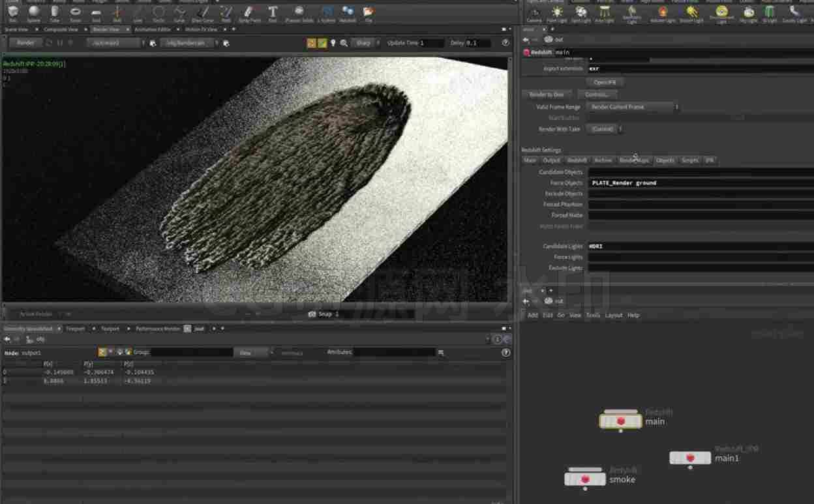Switch to the Output tab in Redshift Settings

(x=551, y=160)
